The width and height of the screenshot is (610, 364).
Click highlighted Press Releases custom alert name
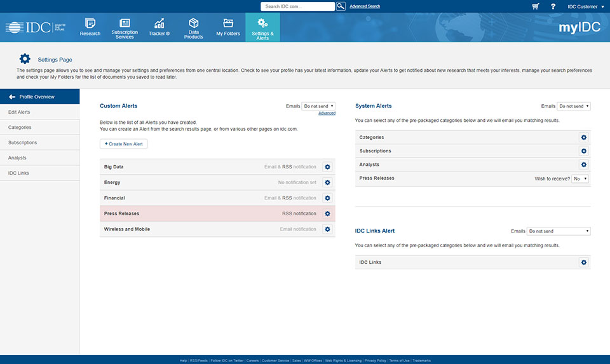[121, 213]
